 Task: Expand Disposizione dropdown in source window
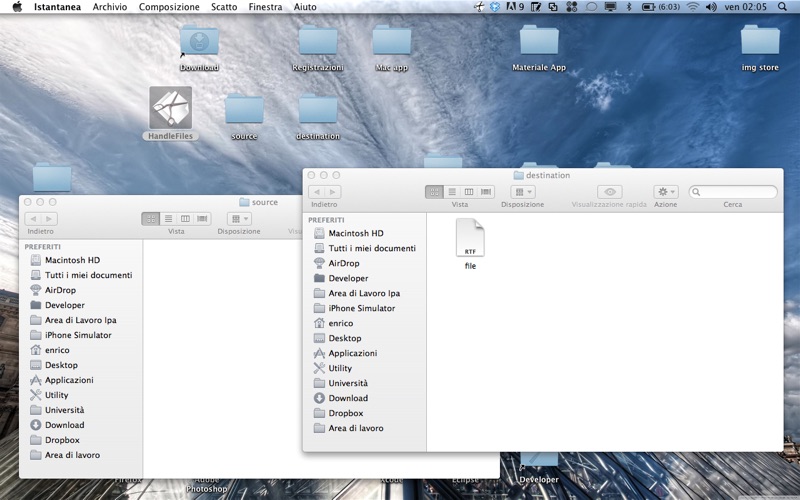tap(239, 219)
